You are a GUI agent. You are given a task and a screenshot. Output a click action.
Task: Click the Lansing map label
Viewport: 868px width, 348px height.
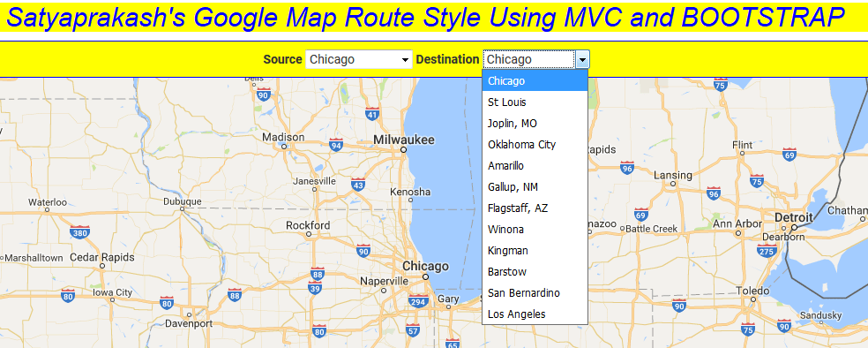pos(672,175)
